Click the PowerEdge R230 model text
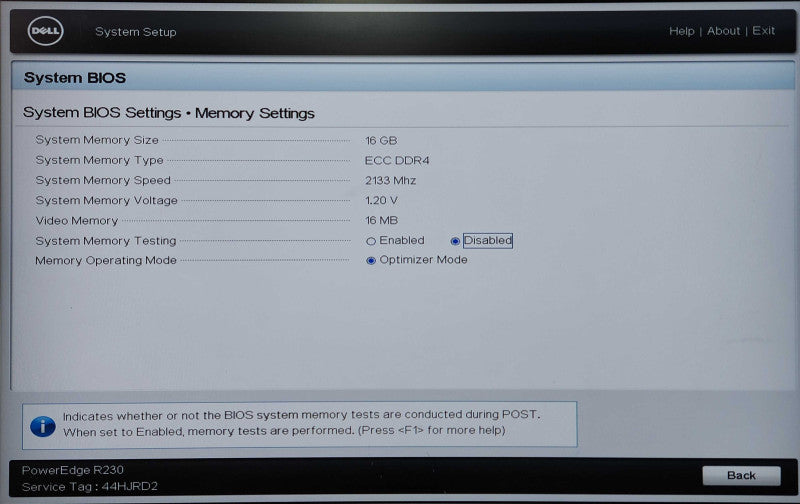800x504 pixels. (x=72, y=470)
